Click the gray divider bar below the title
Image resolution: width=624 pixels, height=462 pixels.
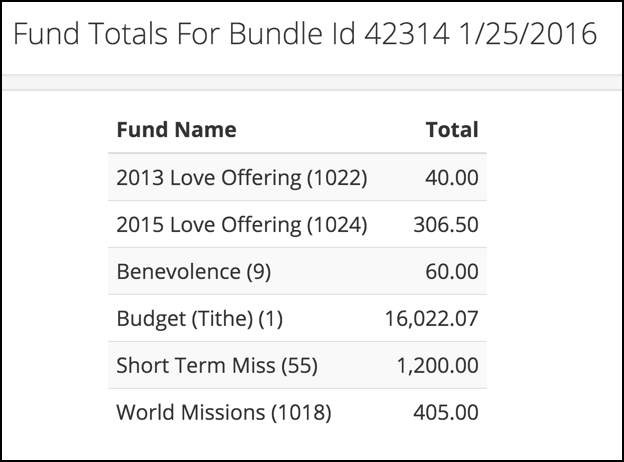pos(312,82)
